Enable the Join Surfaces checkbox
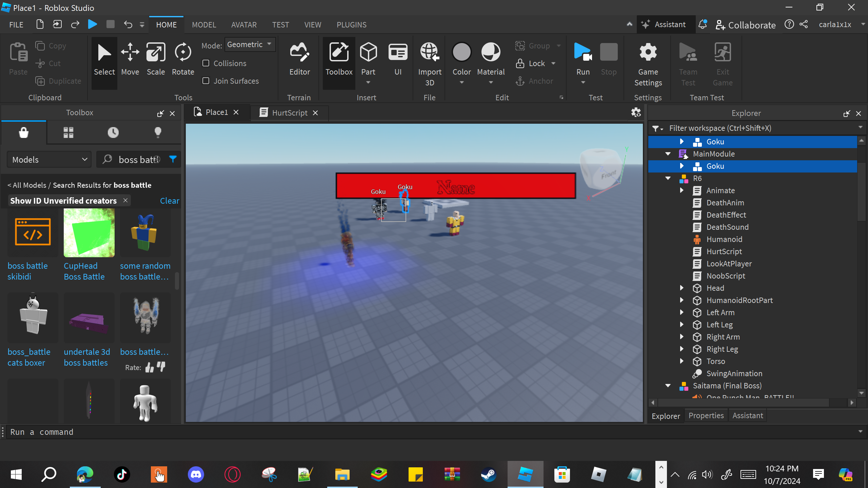The height and width of the screenshot is (488, 868). [x=206, y=81]
